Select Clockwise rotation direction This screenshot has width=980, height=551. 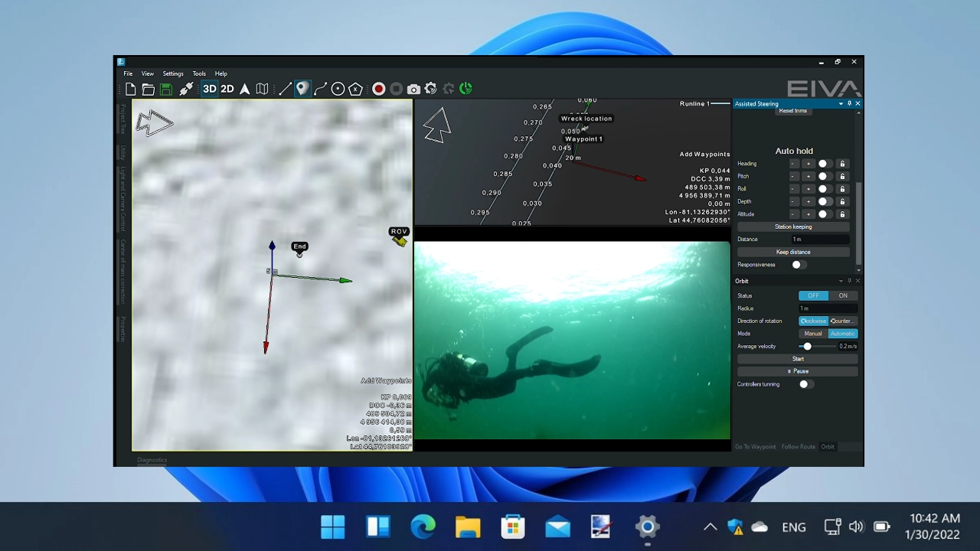(x=814, y=321)
